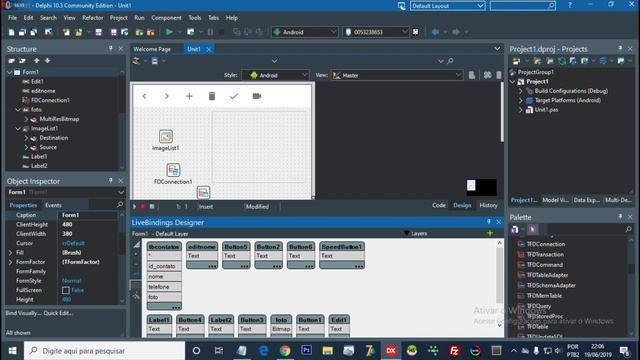Click ellipsis on editnome binding node

(212, 266)
